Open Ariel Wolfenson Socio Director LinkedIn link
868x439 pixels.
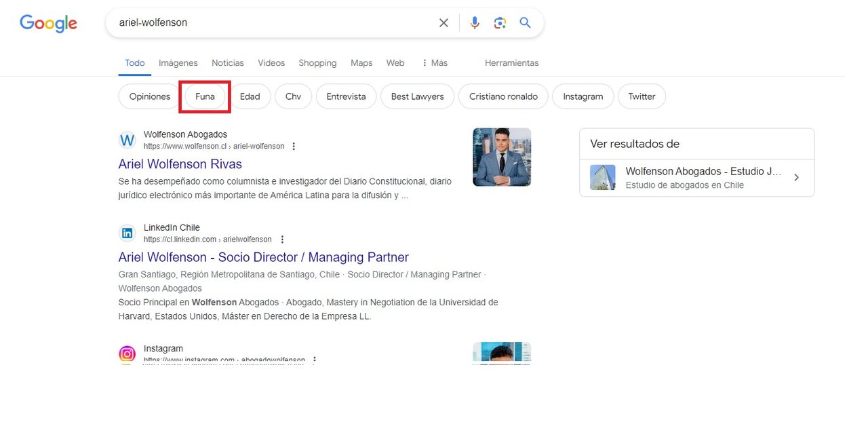[x=264, y=257]
